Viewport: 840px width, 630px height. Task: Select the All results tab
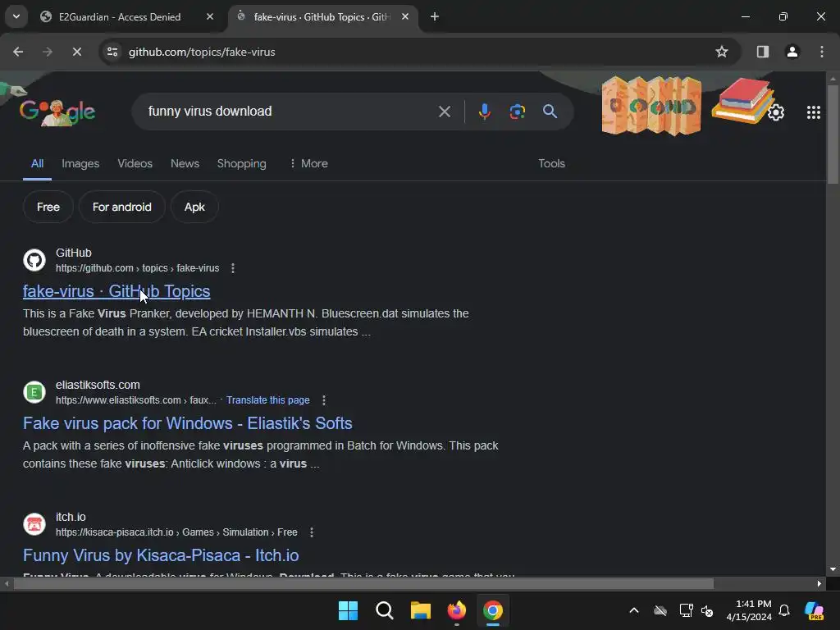point(37,163)
